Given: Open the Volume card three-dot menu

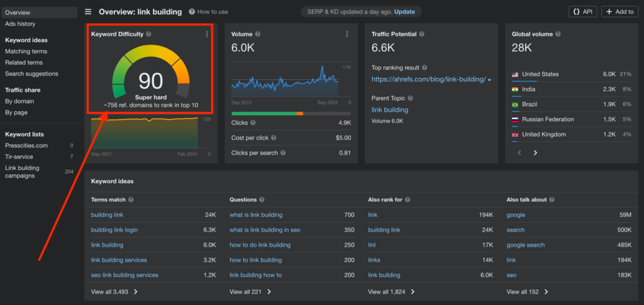Looking at the screenshot, I should click(347, 34).
